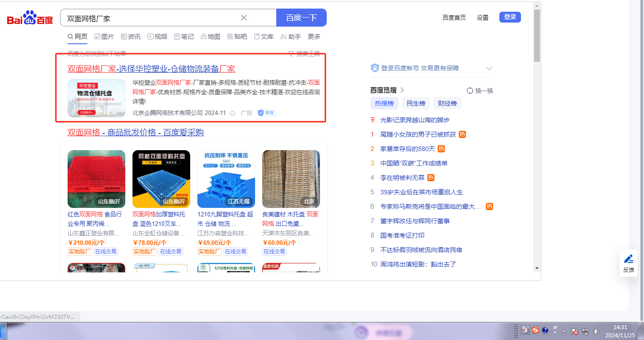Screen dimensions: 644x340
Task: Click the 登录百度帐号 shield paw icon
Action: (x=375, y=68)
